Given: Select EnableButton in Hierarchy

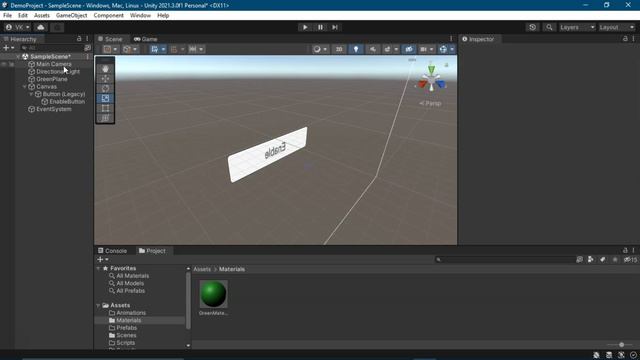Looking at the screenshot, I should (x=67, y=102).
